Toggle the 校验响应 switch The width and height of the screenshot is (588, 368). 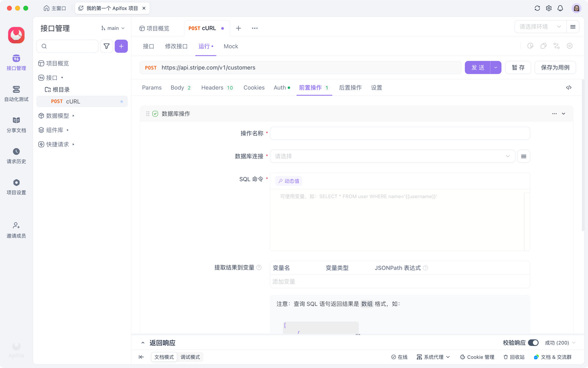[x=533, y=343]
